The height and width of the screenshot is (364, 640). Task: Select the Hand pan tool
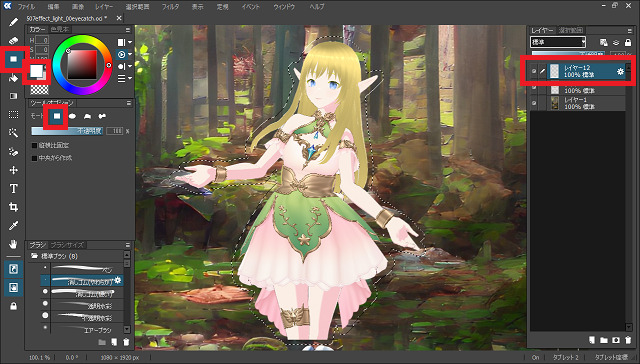[x=13, y=244]
